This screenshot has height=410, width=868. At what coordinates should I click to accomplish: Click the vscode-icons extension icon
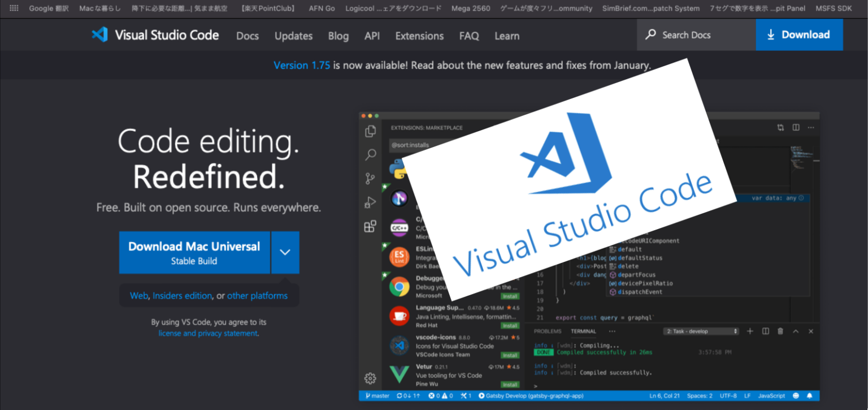tap(399, 345)
